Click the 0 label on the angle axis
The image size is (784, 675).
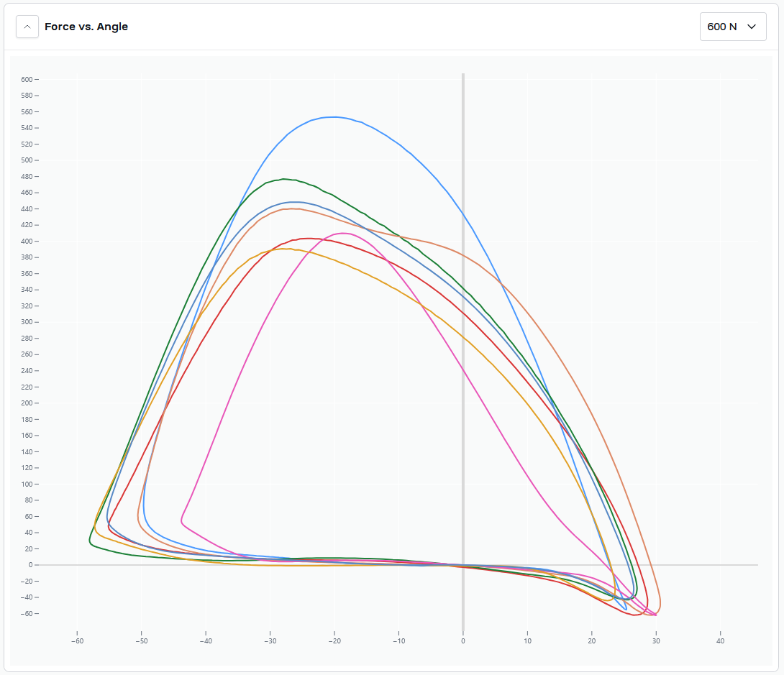point(463,641)
